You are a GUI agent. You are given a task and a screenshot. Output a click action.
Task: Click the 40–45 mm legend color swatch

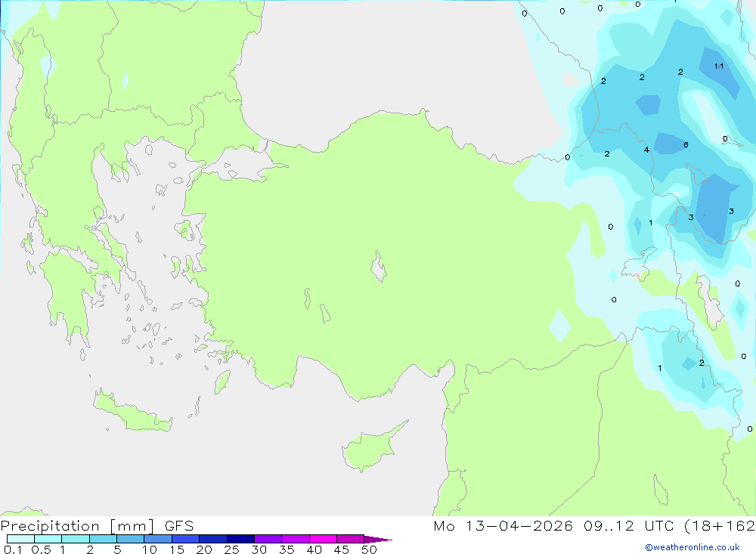323,539
